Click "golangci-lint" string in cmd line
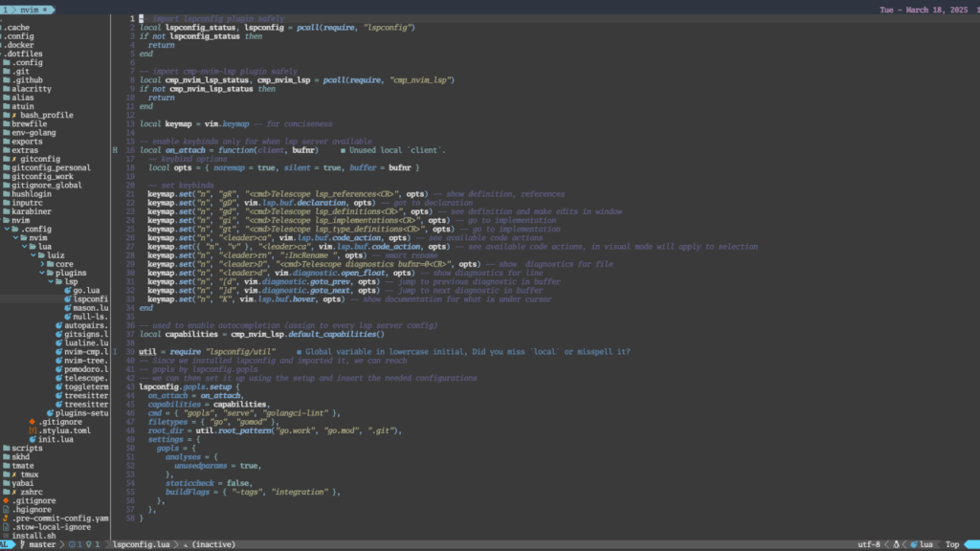This screenshot has height=551, width=980. coord(297,412)
